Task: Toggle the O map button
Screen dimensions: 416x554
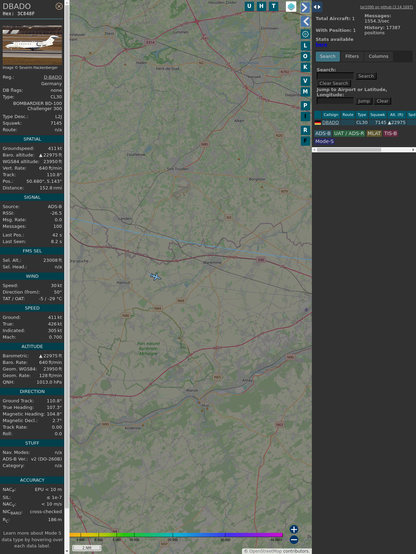Action: point(305,56)
